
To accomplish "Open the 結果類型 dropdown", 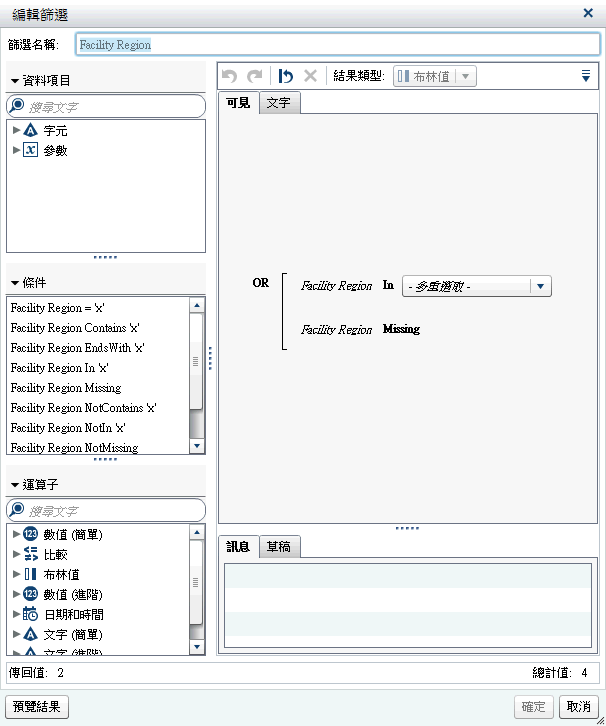I will [467, 76].
